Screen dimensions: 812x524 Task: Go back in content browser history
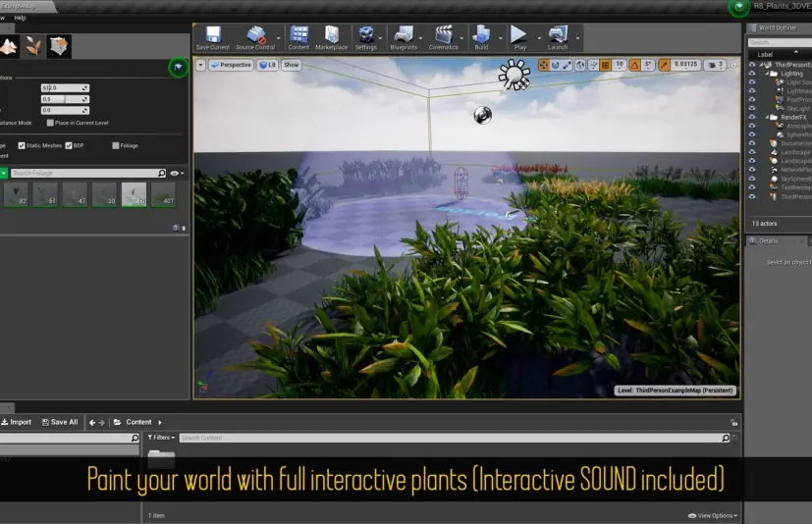coord(92,423)
